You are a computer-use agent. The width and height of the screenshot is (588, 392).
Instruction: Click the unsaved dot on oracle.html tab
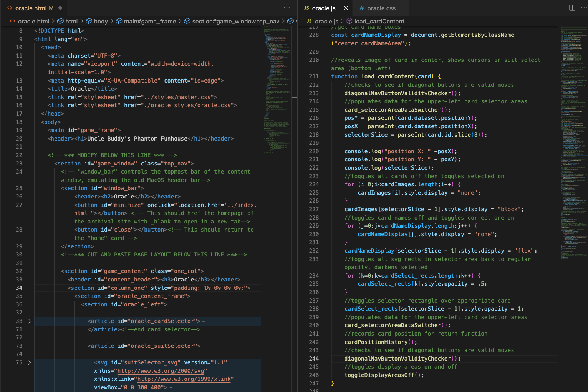pyautogui.click(x=60, y=8)
